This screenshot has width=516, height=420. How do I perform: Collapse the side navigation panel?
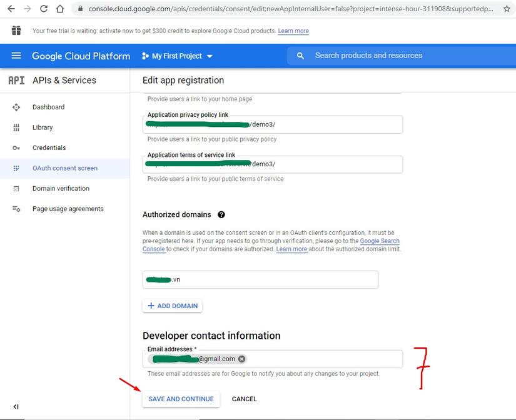click(x=16, y=406)
